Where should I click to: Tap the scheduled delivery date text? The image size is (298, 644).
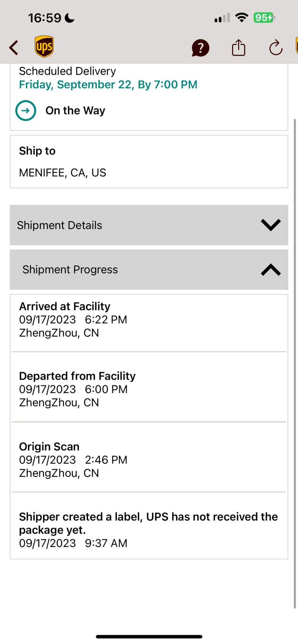pyautogui.click(x=108, y=85)
